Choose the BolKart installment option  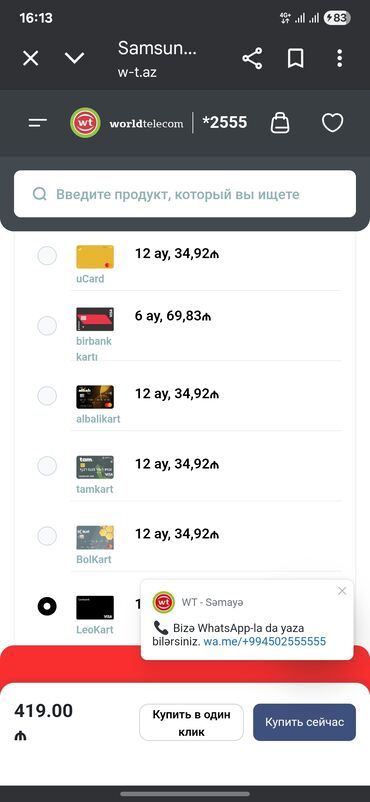tap(47, 536)
